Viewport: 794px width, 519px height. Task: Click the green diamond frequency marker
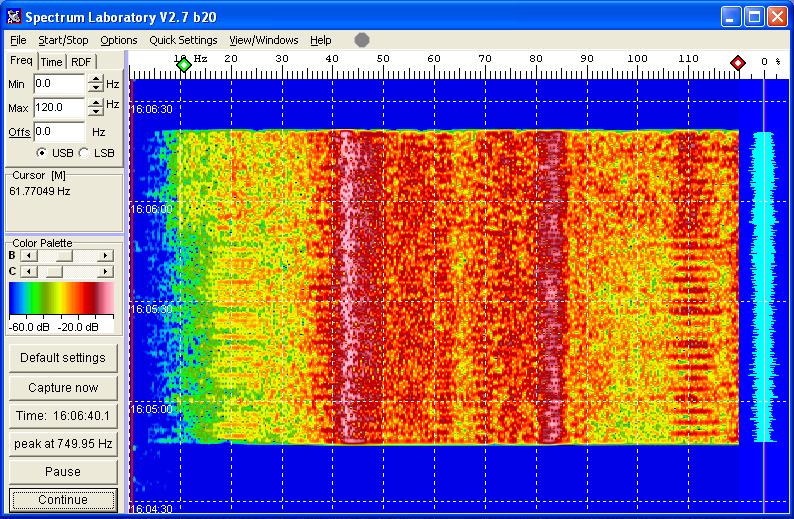184,65
